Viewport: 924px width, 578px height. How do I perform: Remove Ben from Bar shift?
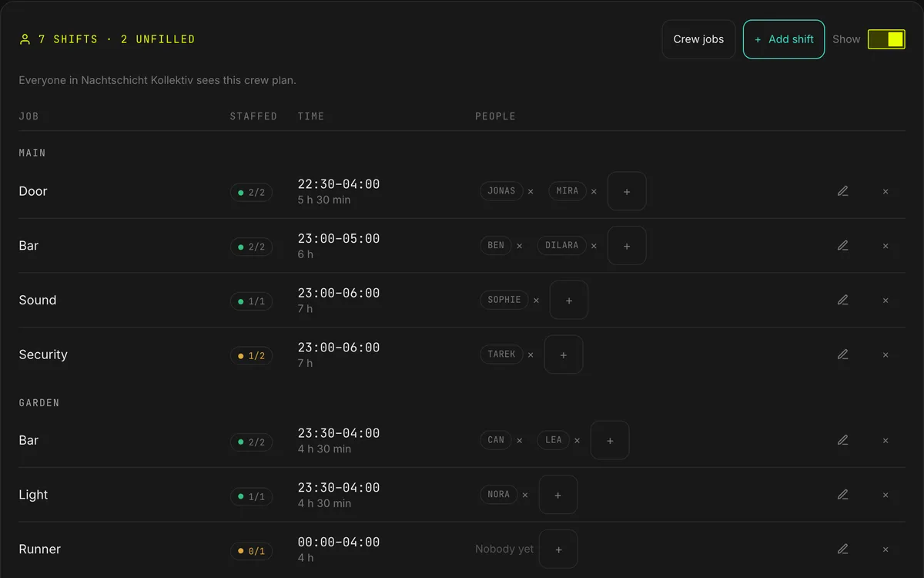tap(519, 246)
